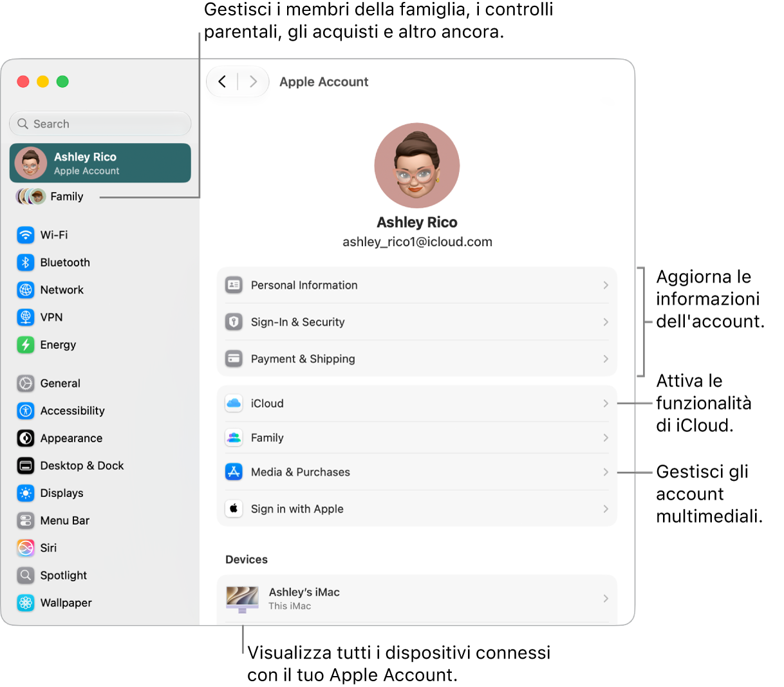This screenshot has width=784, height=687.
Task: Open Accessibility settings label
Action: pos(72,411)
